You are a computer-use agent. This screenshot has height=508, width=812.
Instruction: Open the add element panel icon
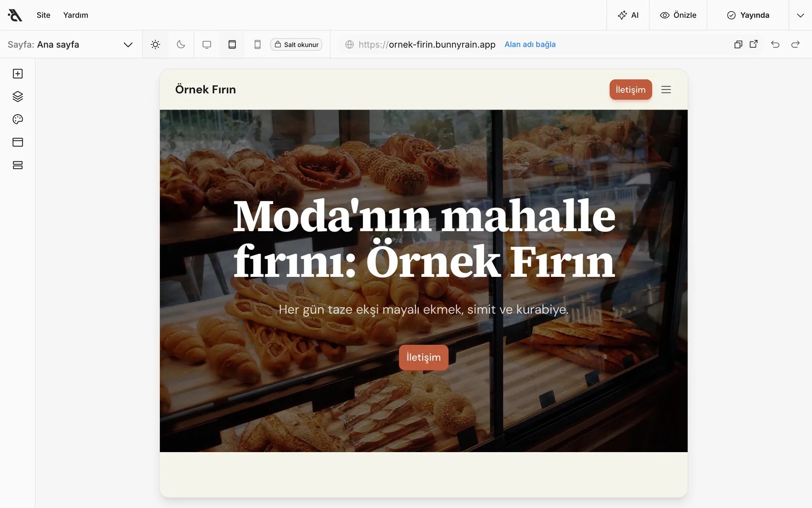coord(18,74)
